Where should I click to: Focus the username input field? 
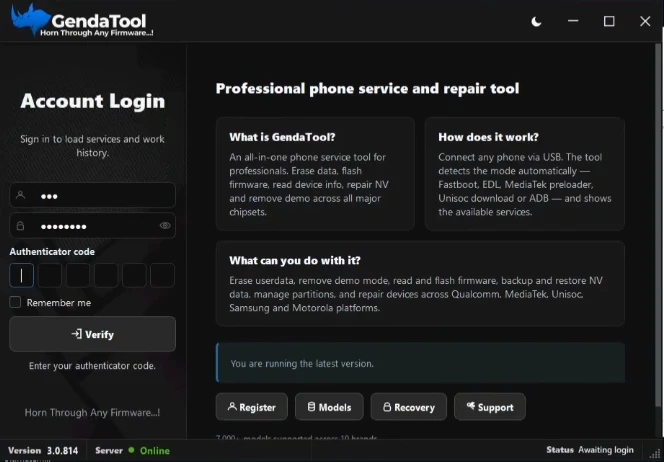(x=92, y=195)
